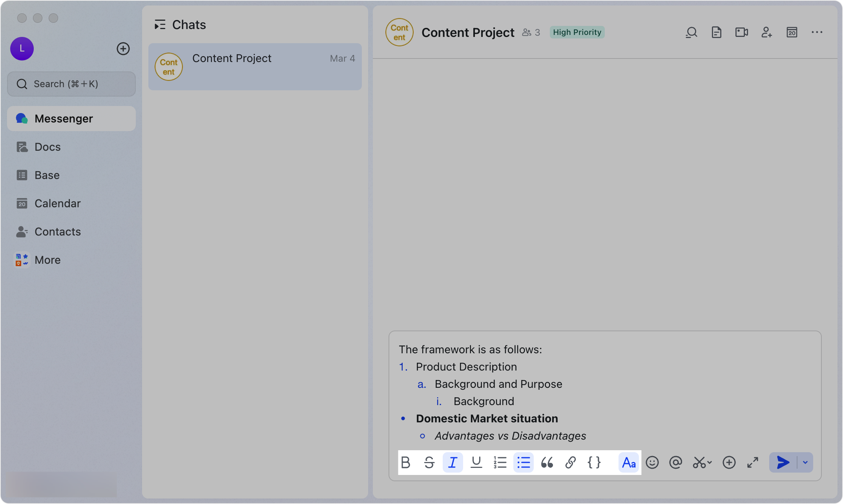Screen dimensions: 843x504
Task: Open the chat filter at top of Chats
Action: point(160,24)
